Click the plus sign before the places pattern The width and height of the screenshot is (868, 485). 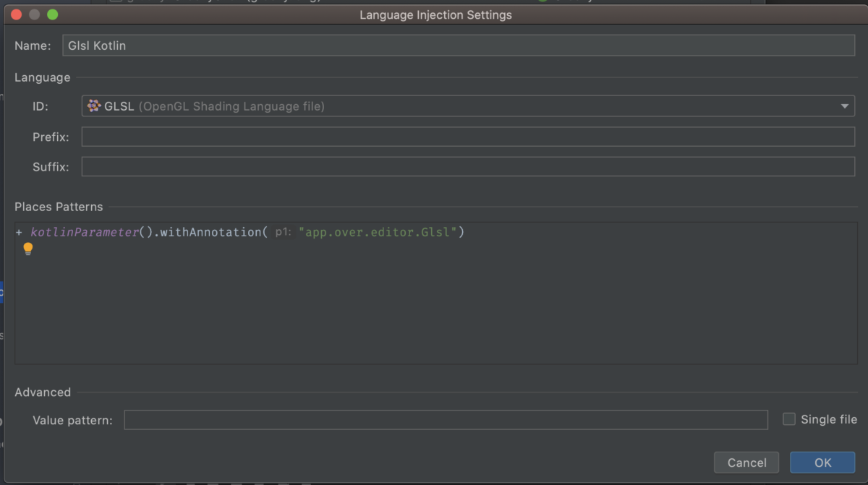click(x=17, y=232)
